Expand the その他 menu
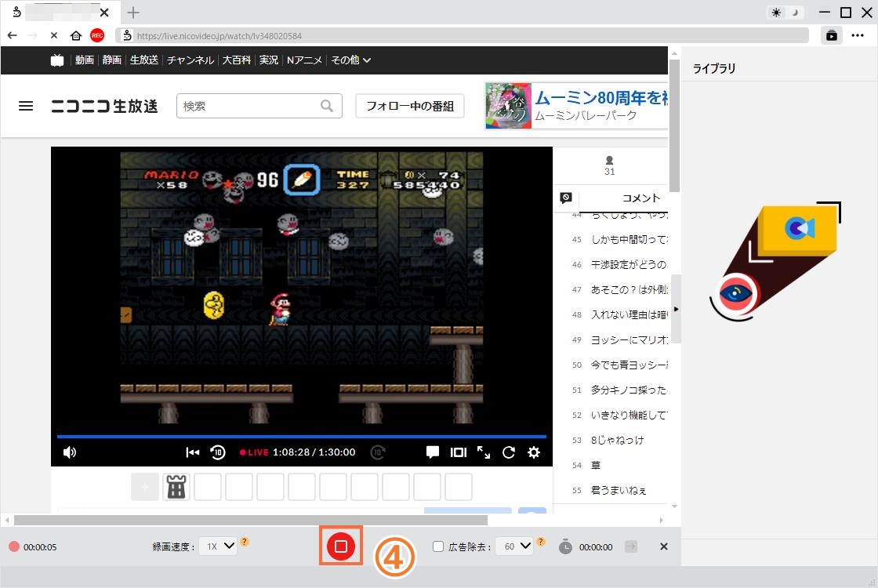Screen dimensions: 878x588 pos(350,60)
